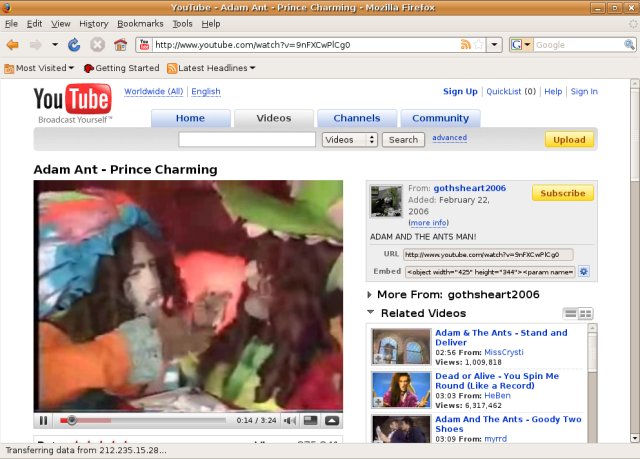
Task: Click the video progress slider handle
Action: coord(71,420)
